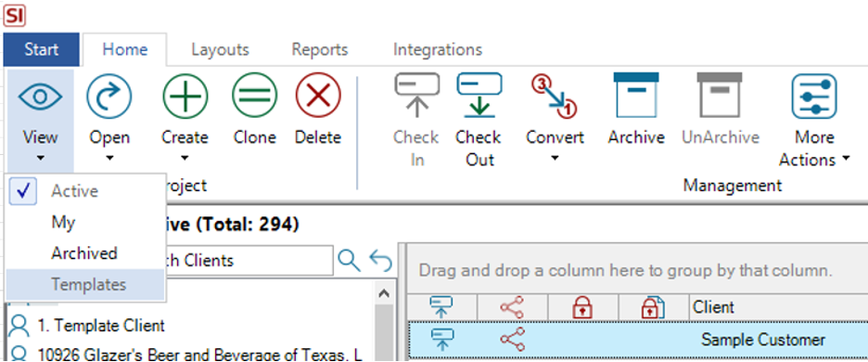The image size is (868, 362).
Task: Select Templates in the View menu
Action: coord(85,284)
